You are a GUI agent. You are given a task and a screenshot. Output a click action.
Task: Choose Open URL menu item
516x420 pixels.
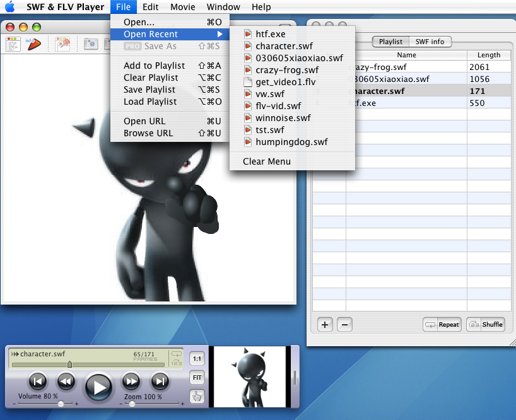coord(170,121)
